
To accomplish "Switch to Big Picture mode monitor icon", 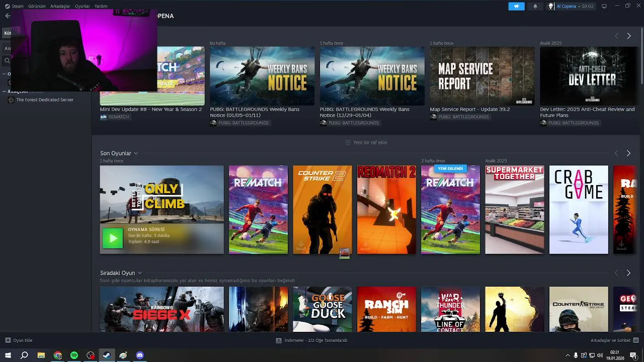I will click(604, 6).
